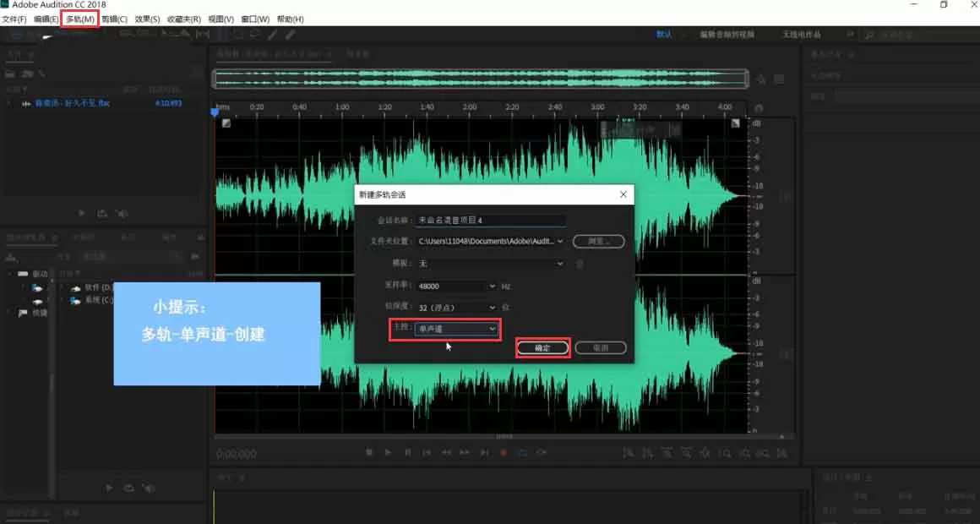
Task: Click the 取消 button in the dialog
Action: coord(601,348)
